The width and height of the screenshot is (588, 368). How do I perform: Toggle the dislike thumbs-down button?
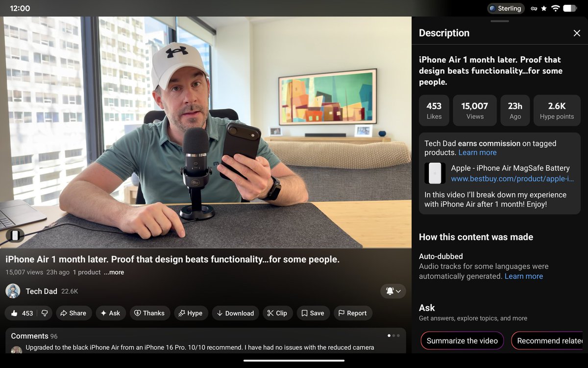click(45, 313)
